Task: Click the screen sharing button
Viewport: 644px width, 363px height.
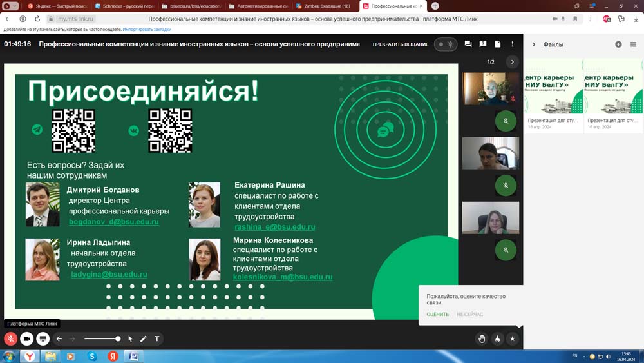Action: pos(43,338)
